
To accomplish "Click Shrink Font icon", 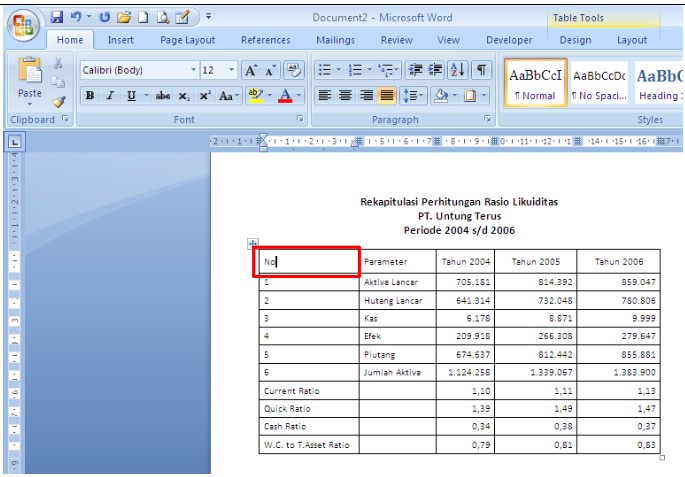I will coord(270,70).
